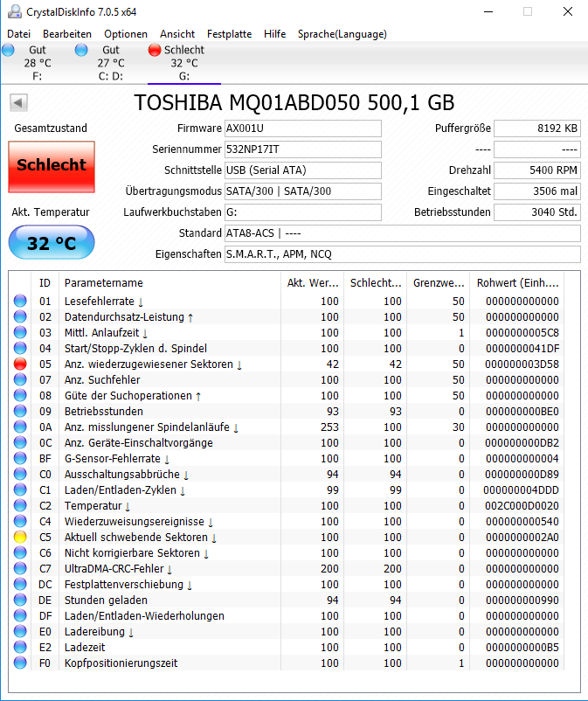This screenshot has width=588, height=701.
Task: Click the status orb of misslungener Spindelanläufe row
Action: pos(20,427)
